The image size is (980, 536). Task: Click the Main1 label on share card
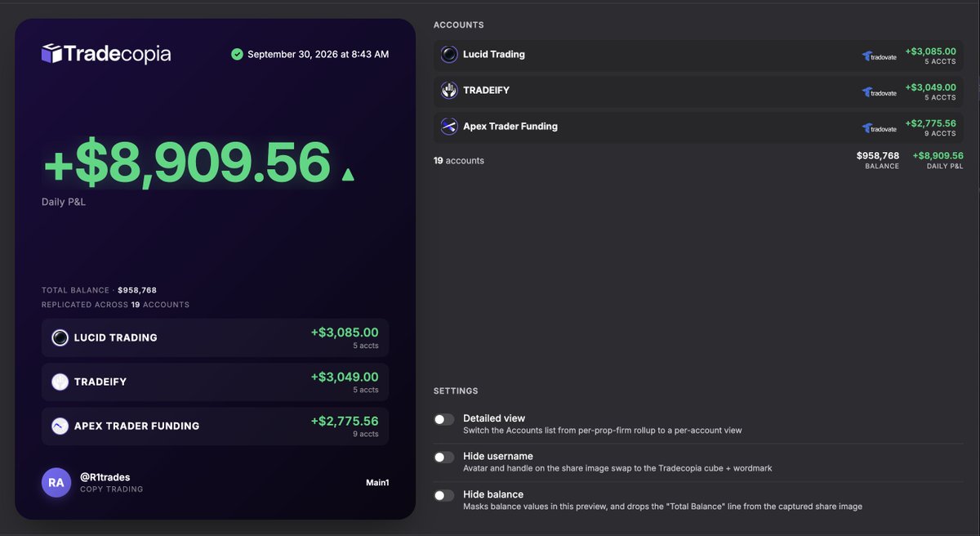pyautogui.click(x=377, y=483)
